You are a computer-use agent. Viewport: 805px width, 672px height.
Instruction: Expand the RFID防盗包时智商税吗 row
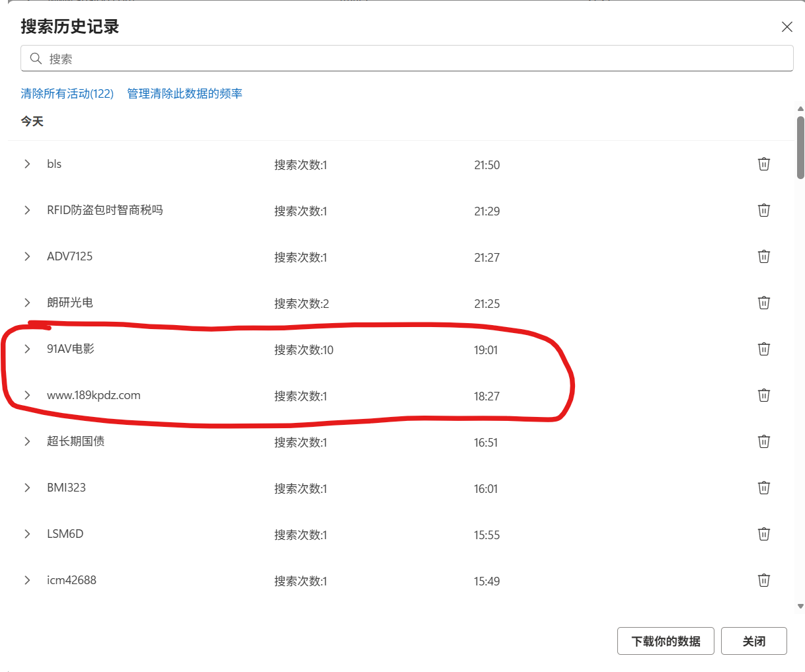click(x=27, y=210)
